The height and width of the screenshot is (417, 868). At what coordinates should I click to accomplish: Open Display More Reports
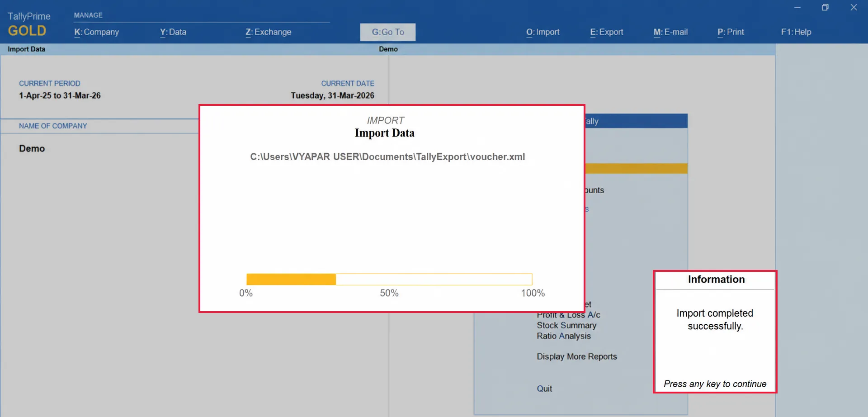point(577,356)
